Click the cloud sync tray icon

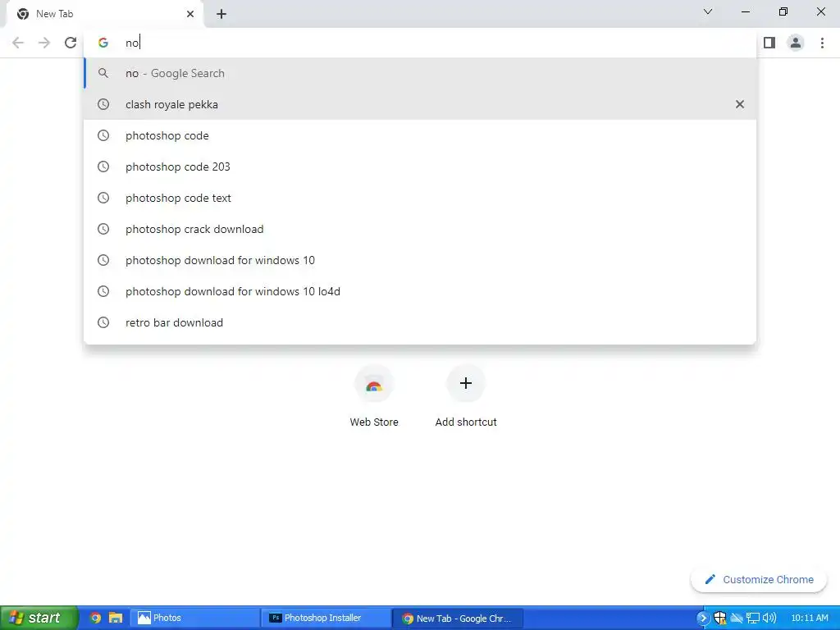point(737,619)
